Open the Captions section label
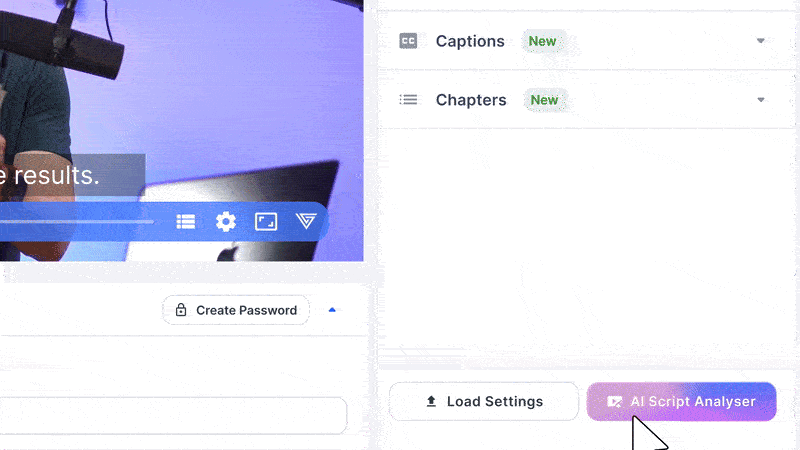800x450 pixels. pyautogui.click(x=470, y=41)
